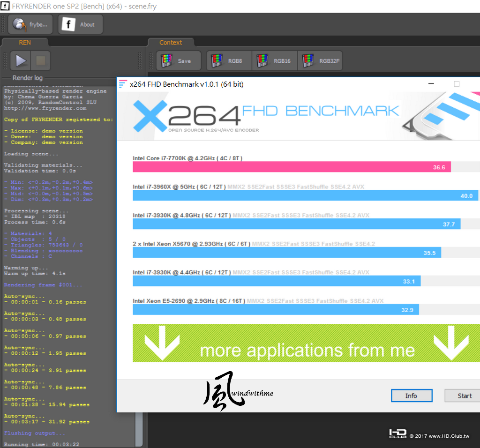Open the more applications from me banner
This screenshot has height=448, width=480.
click(x=306, y=343)
